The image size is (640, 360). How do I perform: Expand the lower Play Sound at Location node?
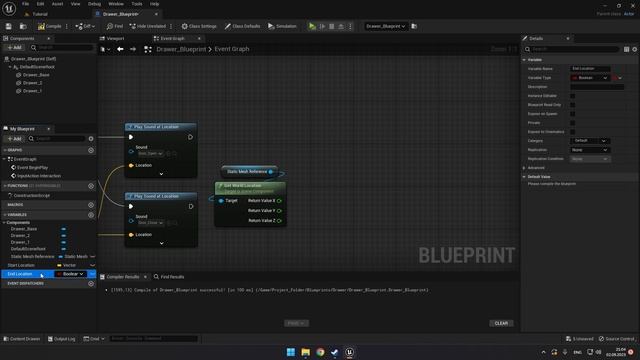point(161,243)
